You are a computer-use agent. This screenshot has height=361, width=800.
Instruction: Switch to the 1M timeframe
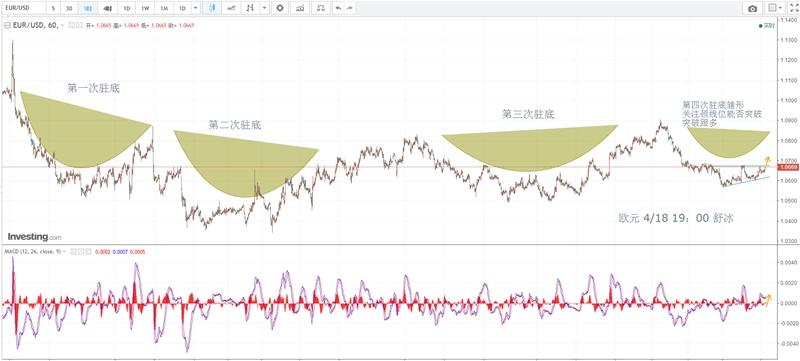tap(164, 9)
